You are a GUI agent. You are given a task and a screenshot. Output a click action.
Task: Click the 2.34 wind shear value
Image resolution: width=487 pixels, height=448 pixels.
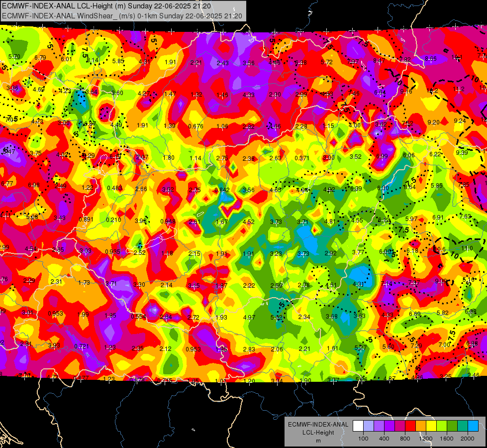coord(304,317)
